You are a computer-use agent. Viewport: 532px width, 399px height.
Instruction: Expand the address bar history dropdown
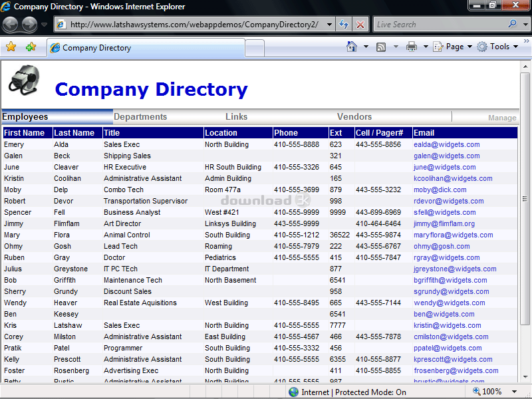tap(329, 25)
